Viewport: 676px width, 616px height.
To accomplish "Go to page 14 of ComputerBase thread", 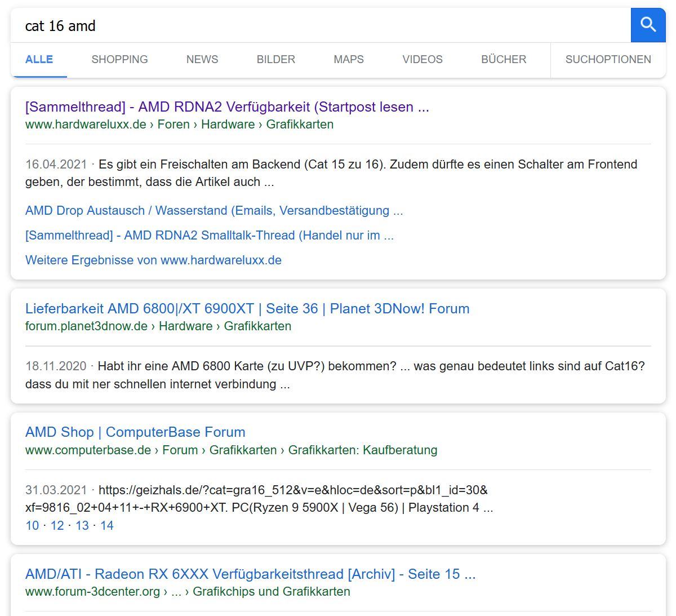I will 107,526.
